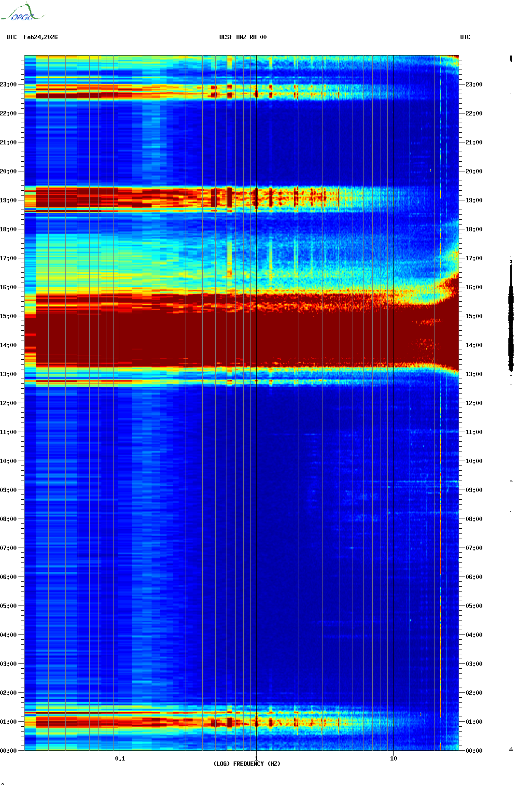Click the 21:00 label on the left time axis
The image size is (532, 789).
(x=8, y=142)
